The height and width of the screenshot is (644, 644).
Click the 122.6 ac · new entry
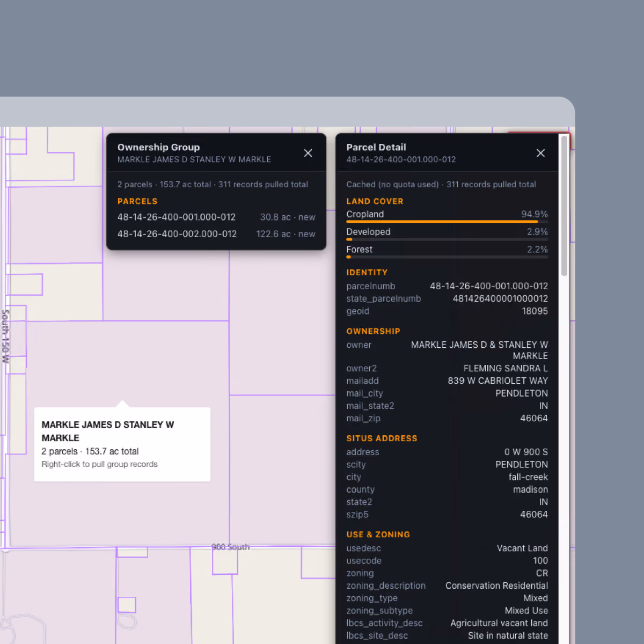(x=286, y=234)
